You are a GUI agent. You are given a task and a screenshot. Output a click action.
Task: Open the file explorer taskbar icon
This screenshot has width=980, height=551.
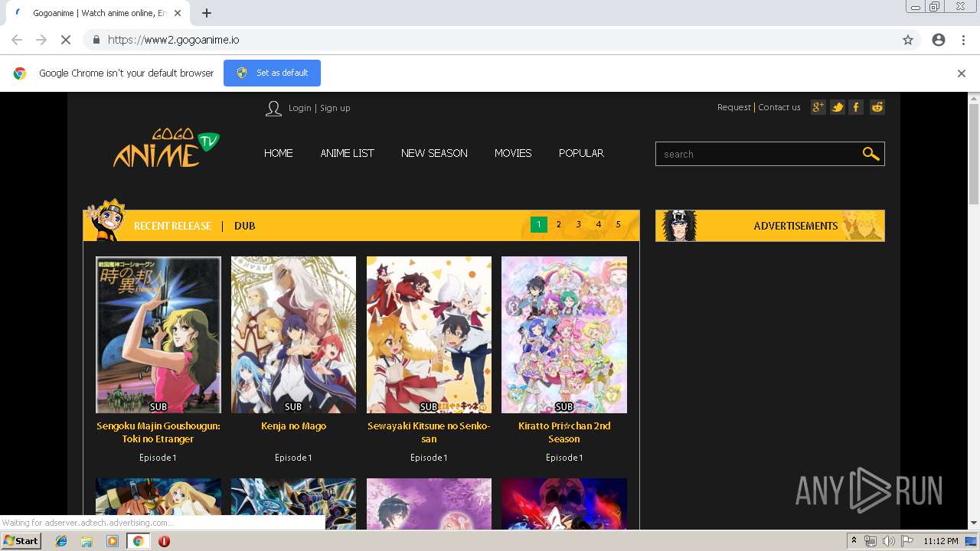[87, 541]
